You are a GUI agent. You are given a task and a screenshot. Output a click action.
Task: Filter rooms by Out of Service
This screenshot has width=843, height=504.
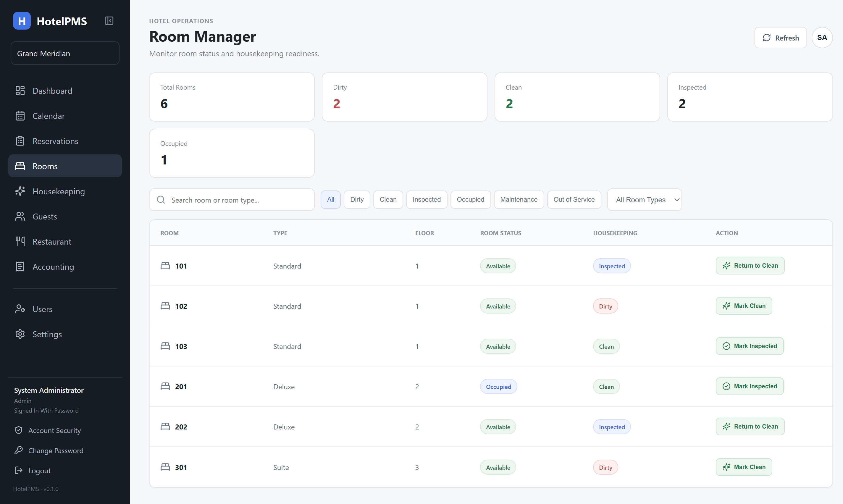point(574,200)
